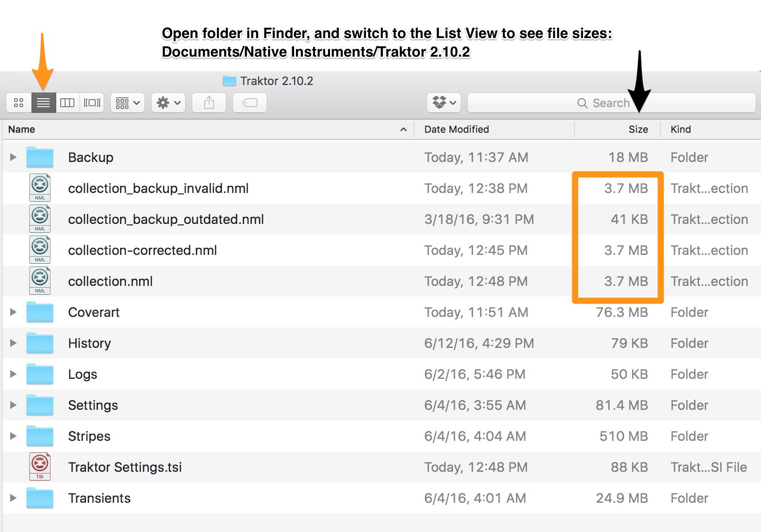Click the magnifying glass search icon
Image resolution: width=761 pixels, height=532 pixels.
pos(582,103)
